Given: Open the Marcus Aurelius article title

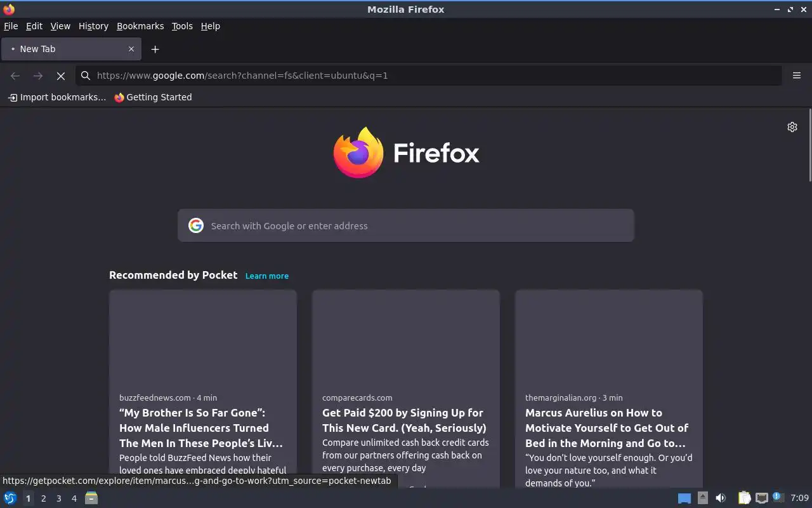Looking at the screenshot, I should click(607, 428).
